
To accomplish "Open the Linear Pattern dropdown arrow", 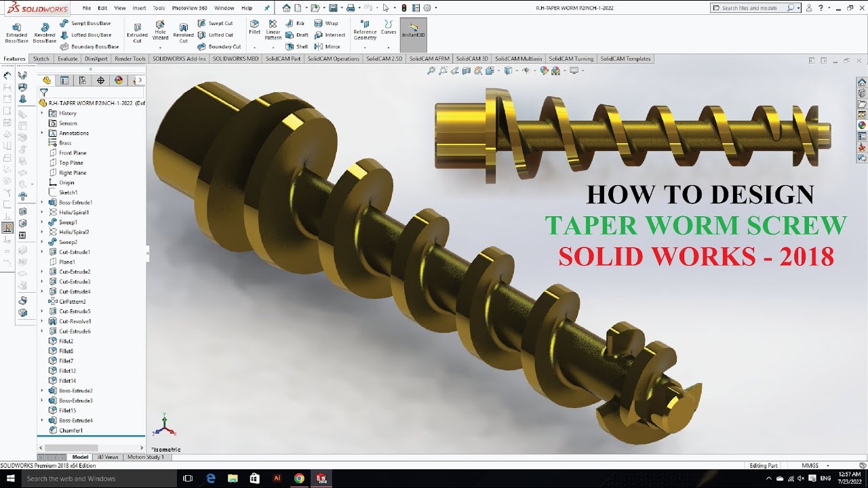I will pos(273,47).
